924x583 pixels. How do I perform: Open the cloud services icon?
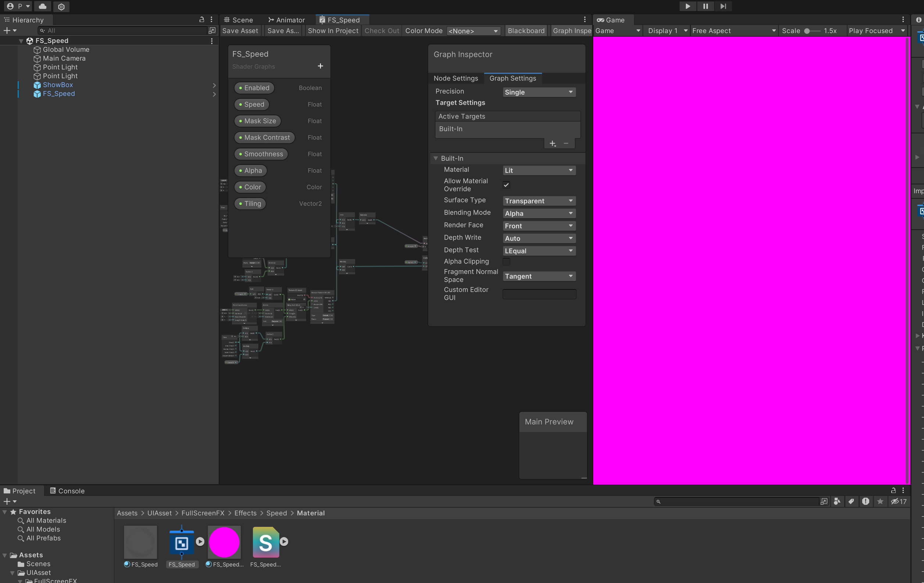[x=43, y=6]
